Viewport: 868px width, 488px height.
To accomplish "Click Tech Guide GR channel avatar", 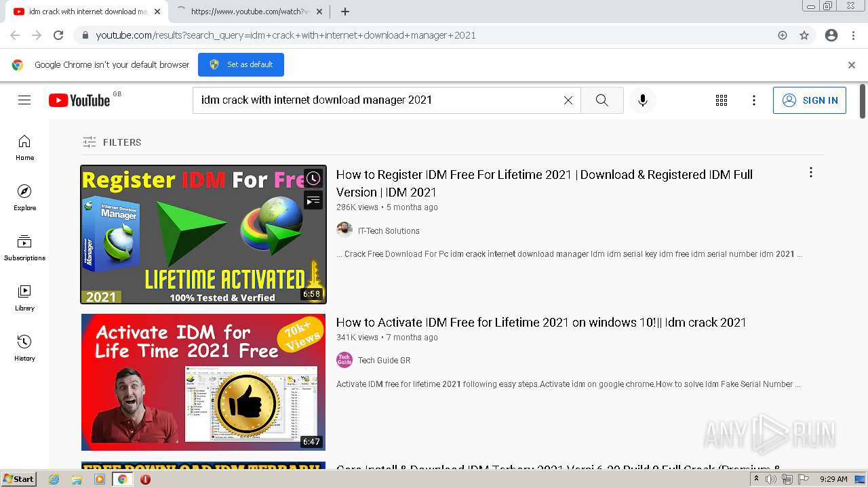I will coord(344,360).
